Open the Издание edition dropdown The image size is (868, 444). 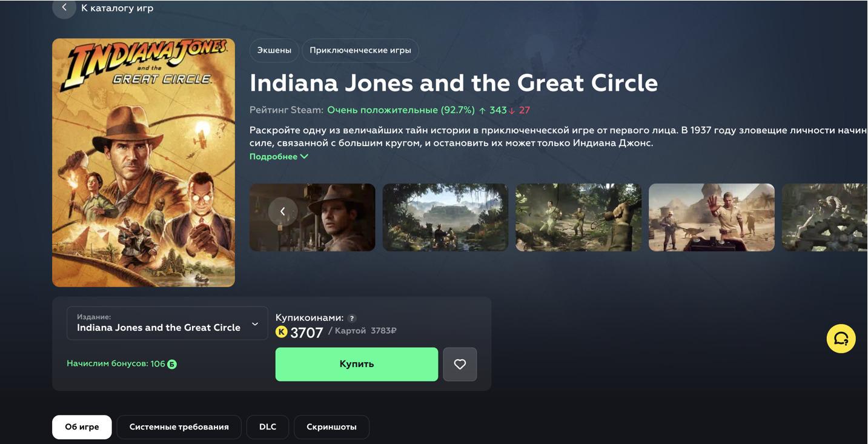point(167,323)
